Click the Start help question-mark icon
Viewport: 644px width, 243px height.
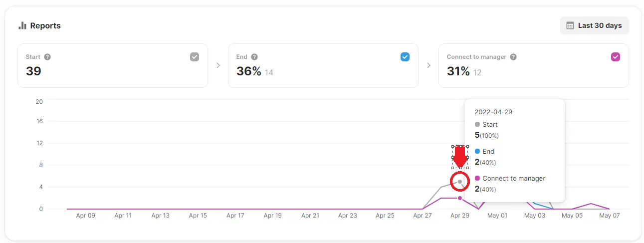47,57
